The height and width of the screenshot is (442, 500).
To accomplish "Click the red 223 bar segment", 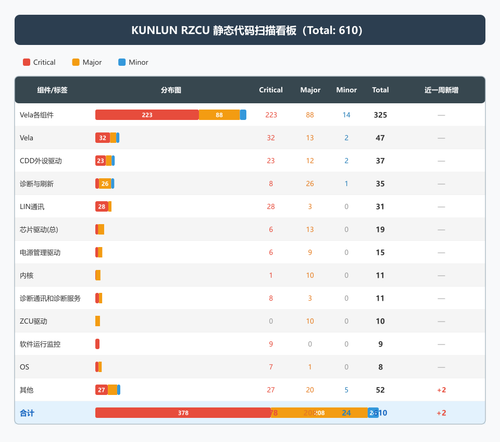I will pos(147,115).
